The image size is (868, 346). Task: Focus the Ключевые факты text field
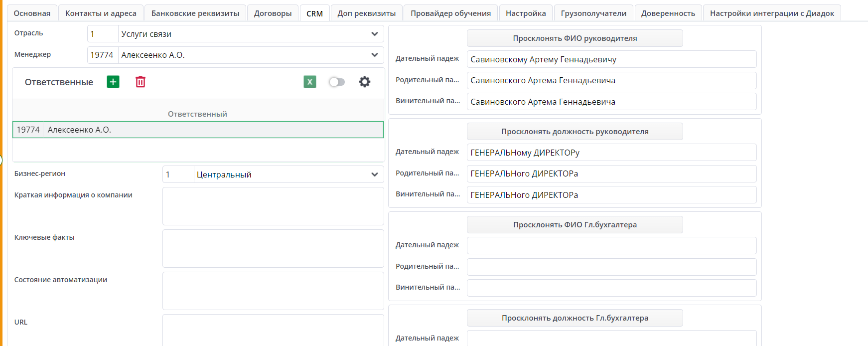(273, 248)
